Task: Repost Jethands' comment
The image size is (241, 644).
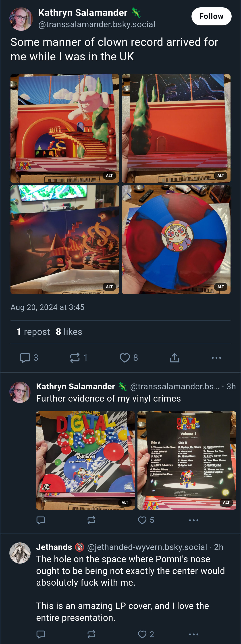Action: [x=91, y=634]
